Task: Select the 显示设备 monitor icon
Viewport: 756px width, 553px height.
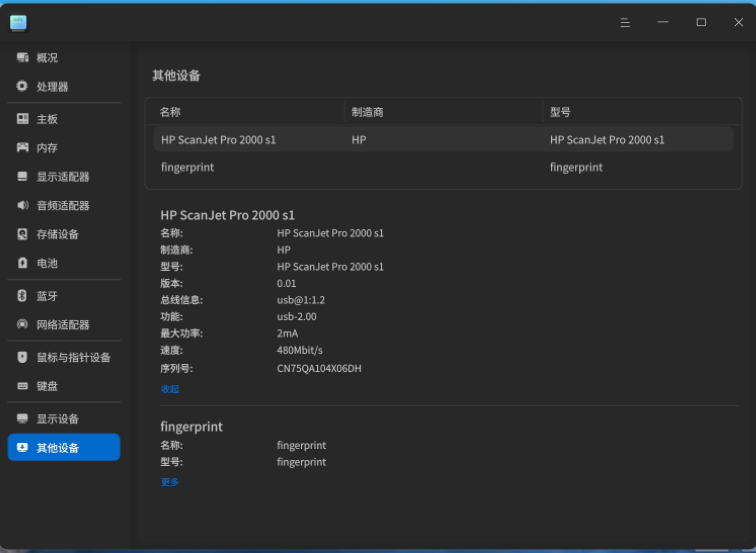Action: [22, 419]
